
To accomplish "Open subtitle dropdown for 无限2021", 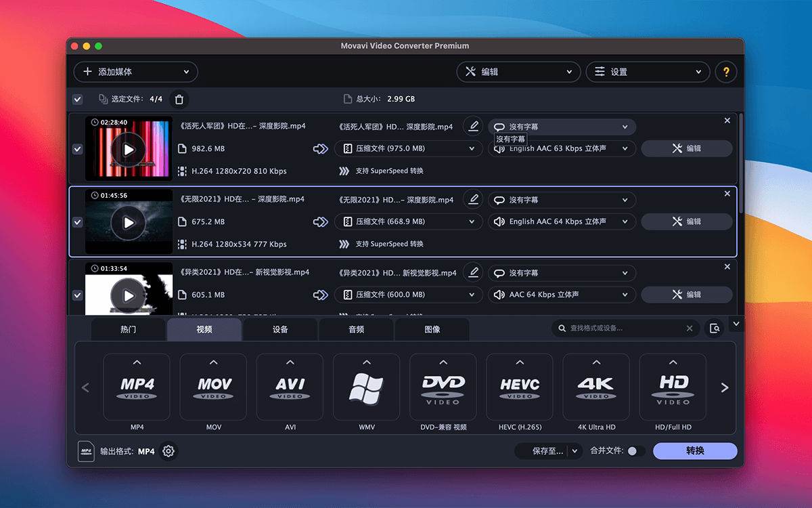I will tap(562, 200).
